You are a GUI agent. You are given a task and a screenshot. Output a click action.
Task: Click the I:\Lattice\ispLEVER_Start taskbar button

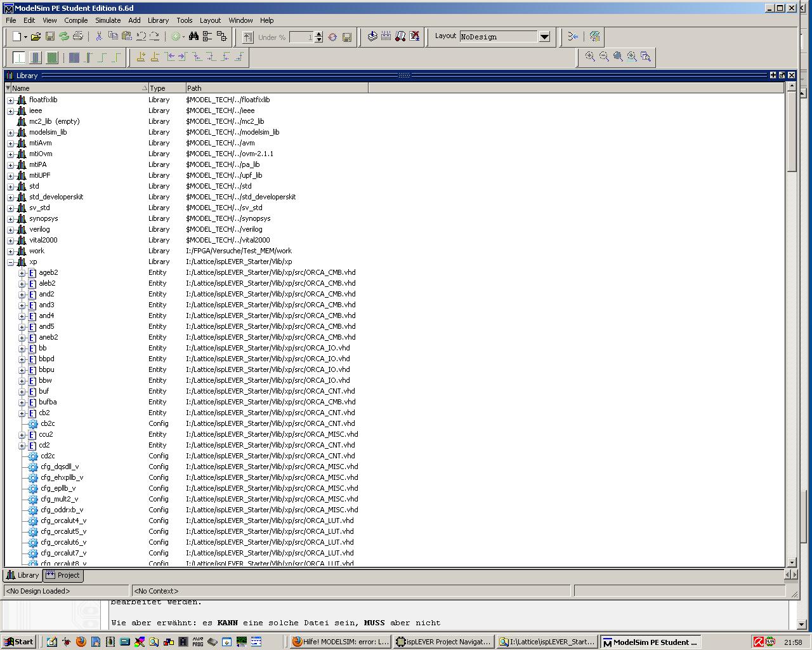click(547, 642)
